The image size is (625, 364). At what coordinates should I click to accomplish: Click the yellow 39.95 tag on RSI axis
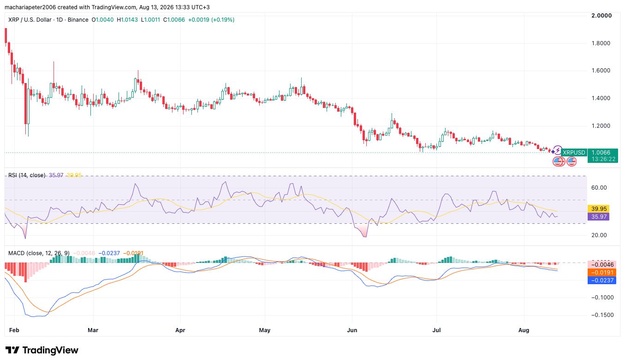click(598, 209)
